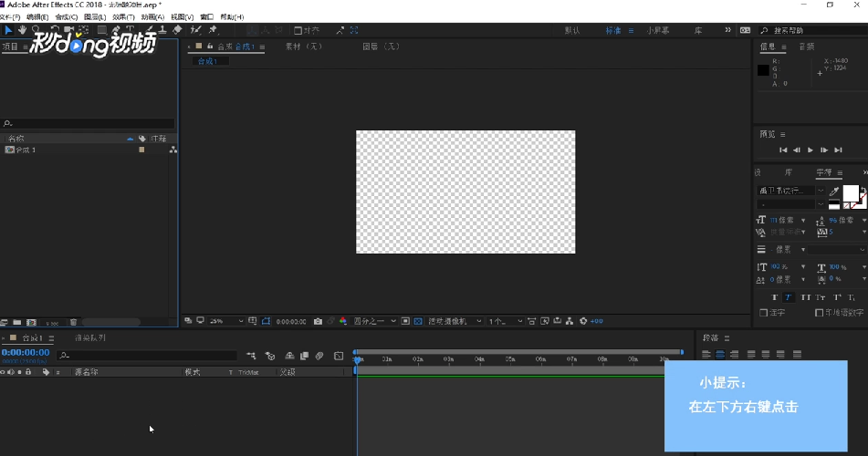
Task: Click the reset exposure icon
Action: pyautogui.click(x=583, y=321)
